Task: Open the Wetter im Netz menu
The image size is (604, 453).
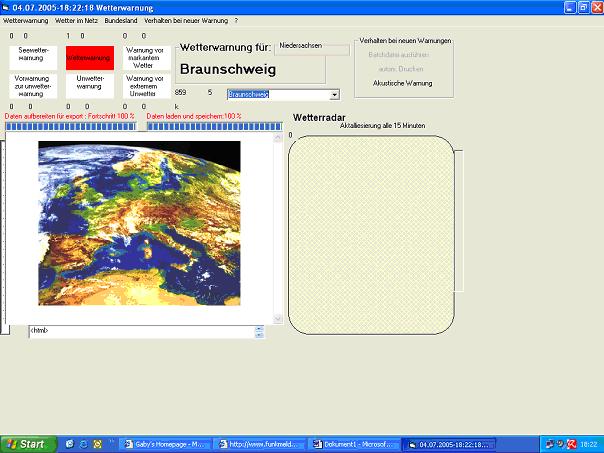Action: [x=76, y=20]
